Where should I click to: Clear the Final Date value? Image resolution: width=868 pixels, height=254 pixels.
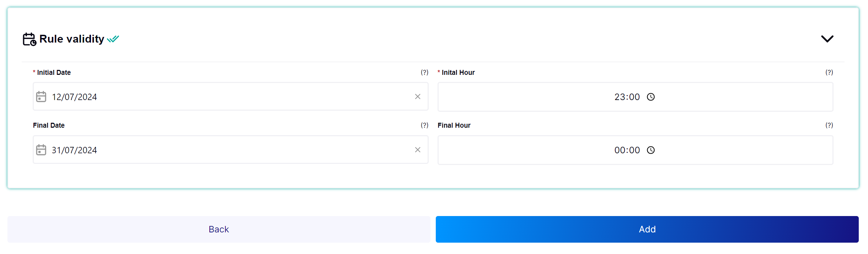[x=418, y=150]
